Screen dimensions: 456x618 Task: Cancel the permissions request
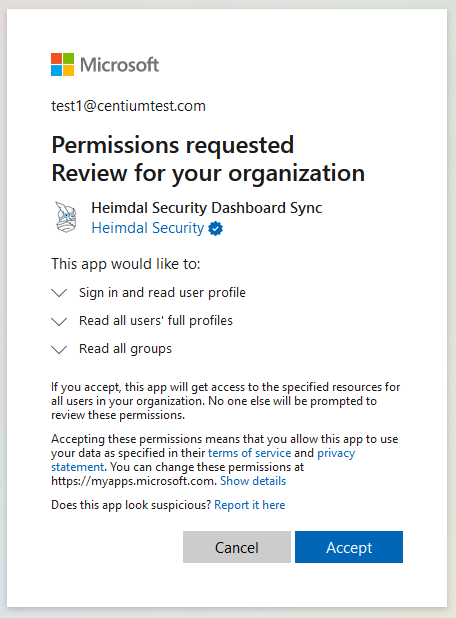(236, 547)
